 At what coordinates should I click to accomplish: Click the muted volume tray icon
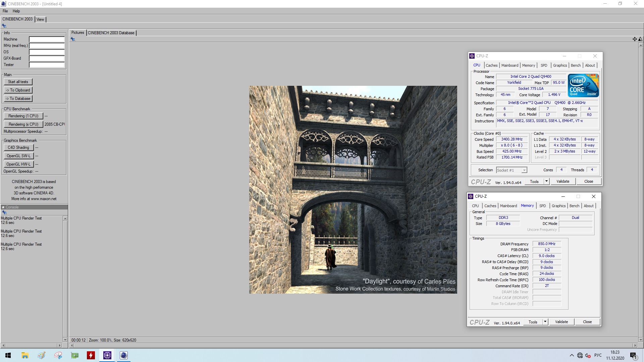tap(588, 355)
